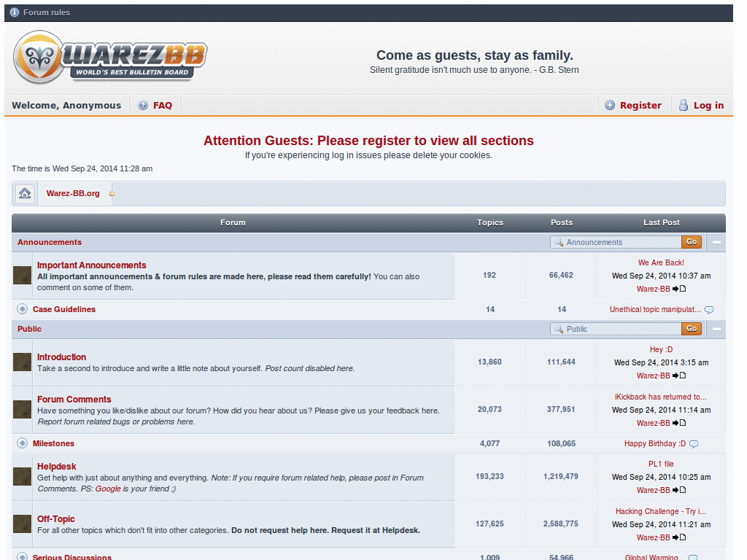This screenshot has width=747, height=560.
Task: Open 'Hacking Challenge - Try i...' topic
Action: pyautogui.click(x=660, y=511)
